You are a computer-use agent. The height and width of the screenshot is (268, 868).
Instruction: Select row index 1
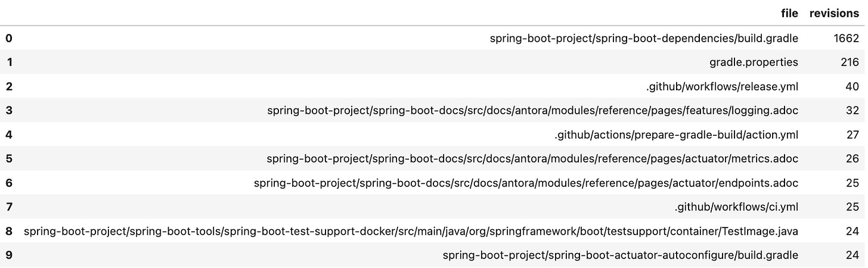(x=9, y=62)
